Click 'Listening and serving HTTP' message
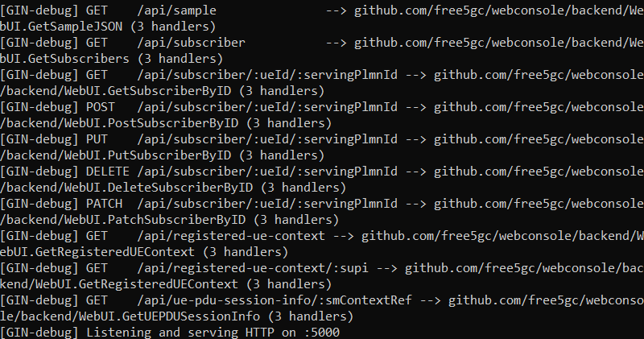644x339 pixels. 180,332
